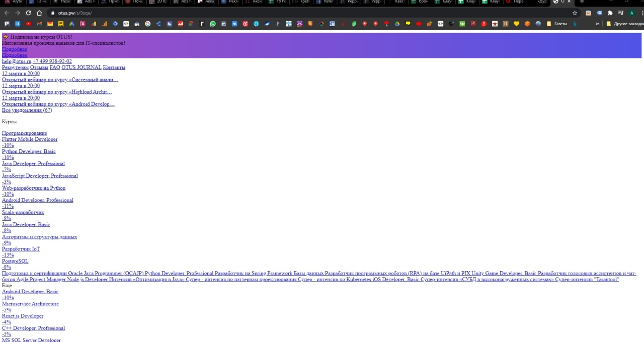Open Web-разработчик на Python course
The height and width of the screenshot is (342, 644).
pyautogui.click(x=34, y=188)
